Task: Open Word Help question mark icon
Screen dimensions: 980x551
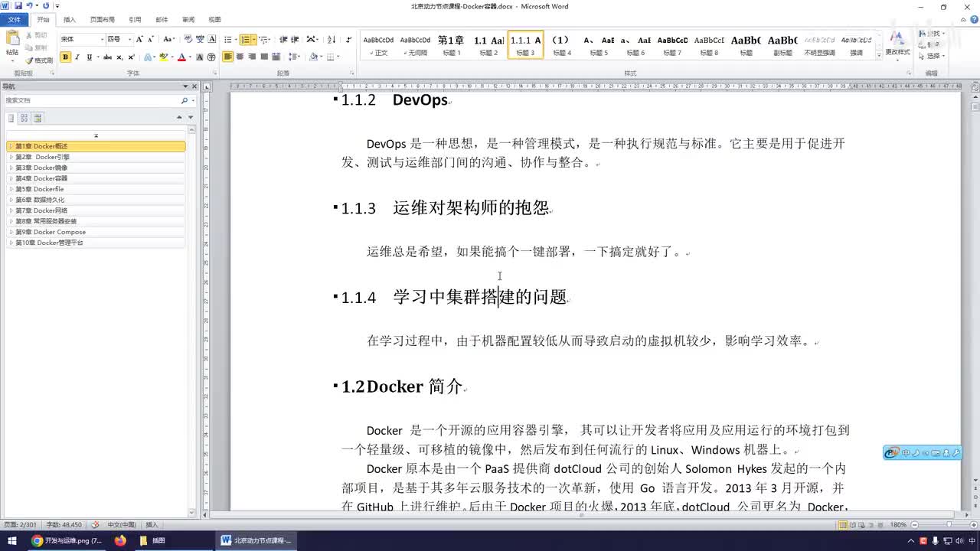Action: click(973, 20)
